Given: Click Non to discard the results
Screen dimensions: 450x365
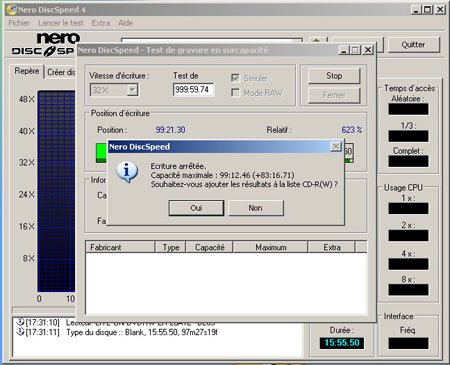Looking at the screenshot, I should point(255,208).
